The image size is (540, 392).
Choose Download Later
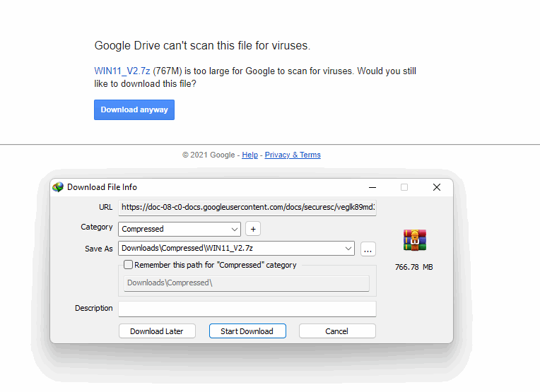point(157,331)
